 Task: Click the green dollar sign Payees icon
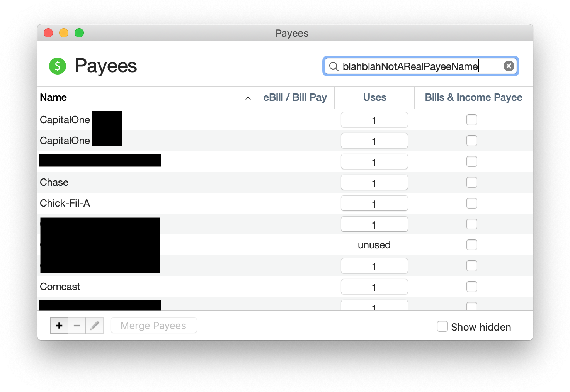click(58, 66)
